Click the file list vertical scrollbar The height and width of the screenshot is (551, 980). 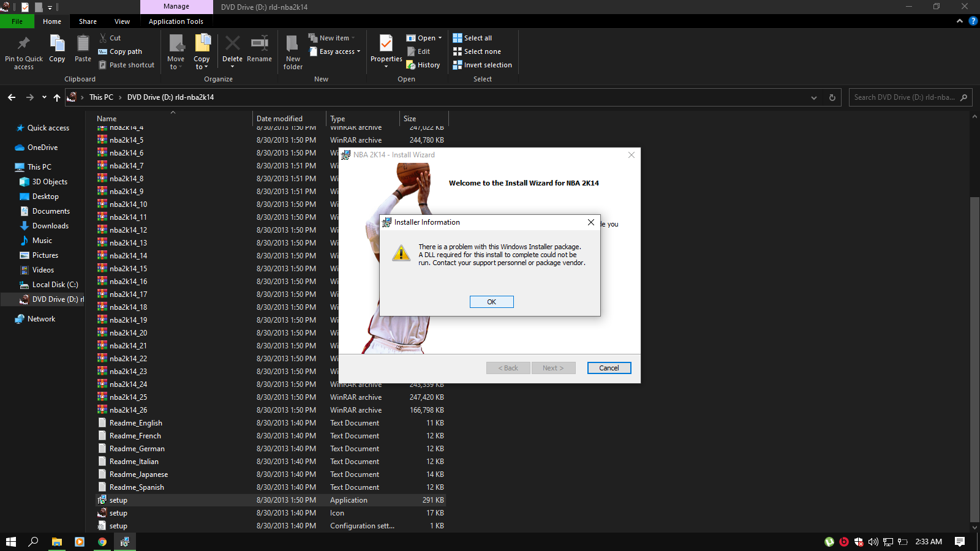pos(975,359)
